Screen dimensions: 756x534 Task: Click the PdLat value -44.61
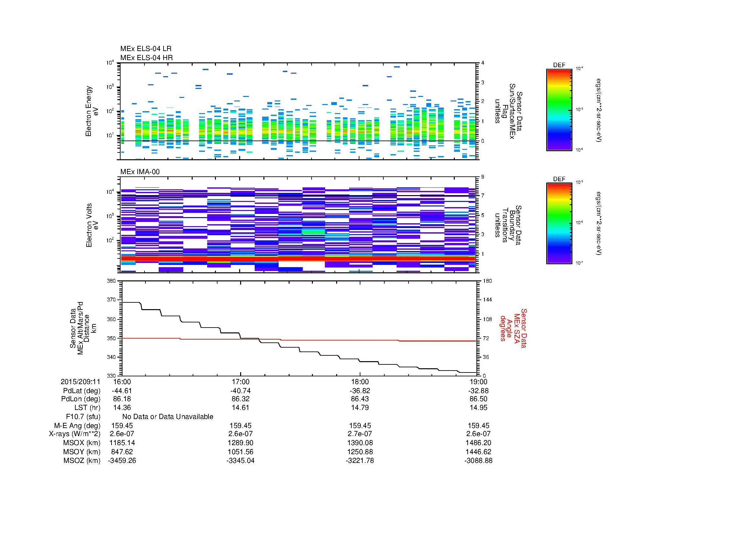click(x=122, y=391)
